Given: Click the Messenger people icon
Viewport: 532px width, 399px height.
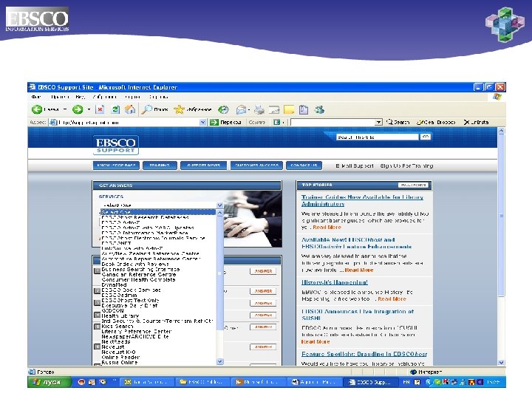Looking at the screenshot, I should point(319,109).
